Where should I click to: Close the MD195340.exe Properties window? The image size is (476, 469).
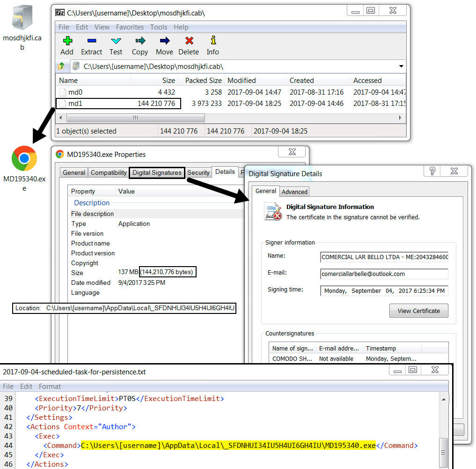(x=292, y=152)
